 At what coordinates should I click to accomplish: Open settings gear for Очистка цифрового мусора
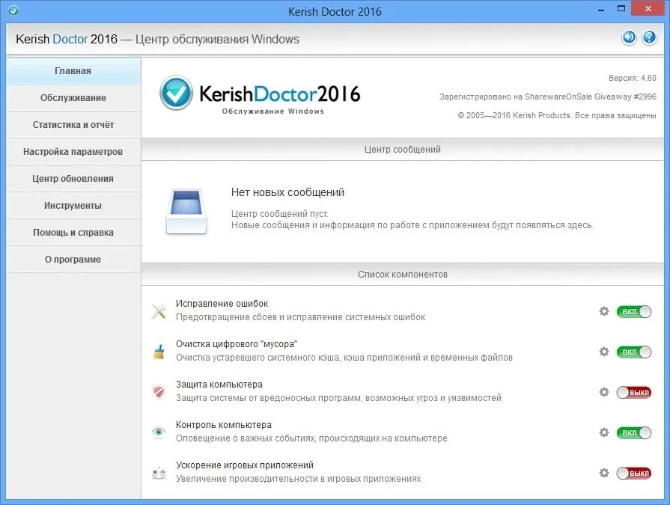click(x=604, y=352)
